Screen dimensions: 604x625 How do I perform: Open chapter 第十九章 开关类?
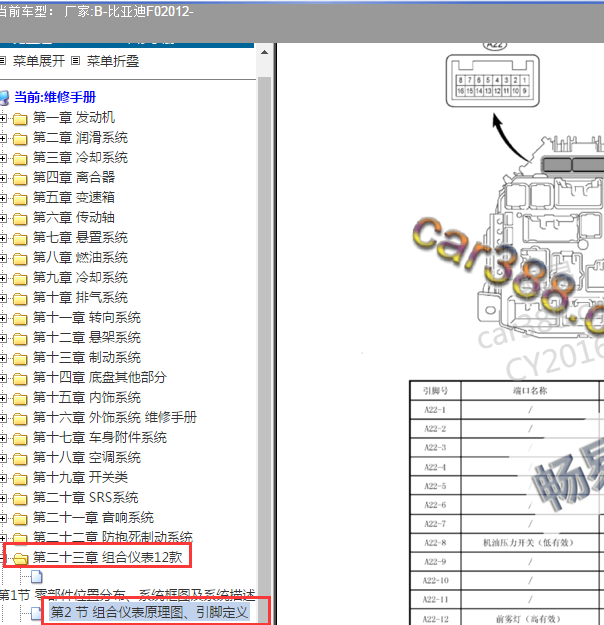[x=80, y=478]
